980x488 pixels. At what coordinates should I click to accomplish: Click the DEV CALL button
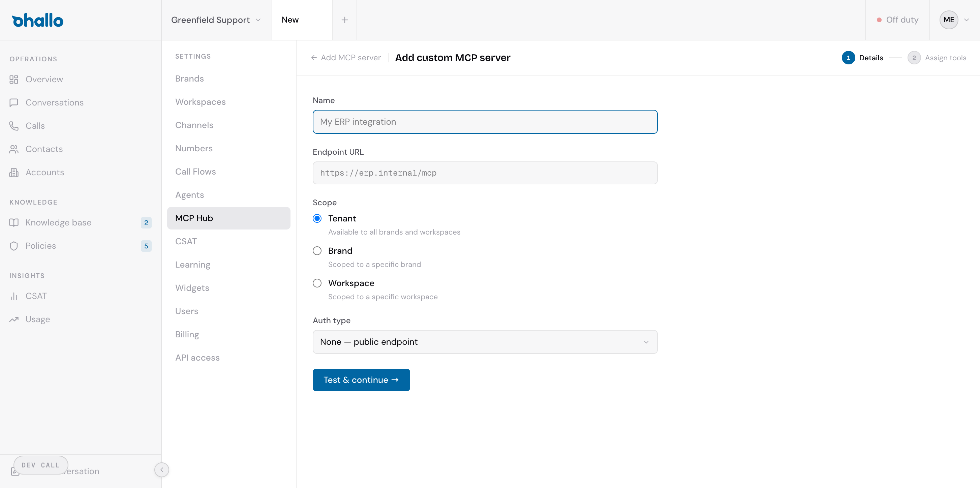pos(41,465)
